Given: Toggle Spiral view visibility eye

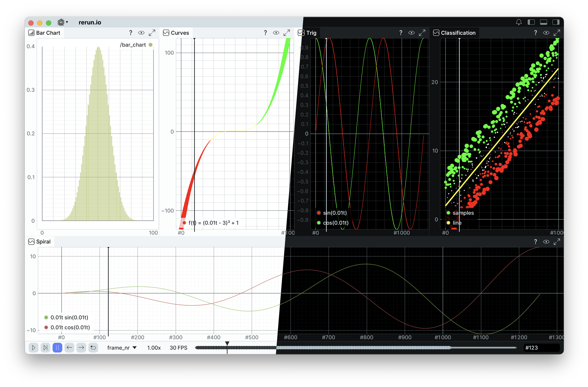Looking at the screenshot, I should 546,241.
